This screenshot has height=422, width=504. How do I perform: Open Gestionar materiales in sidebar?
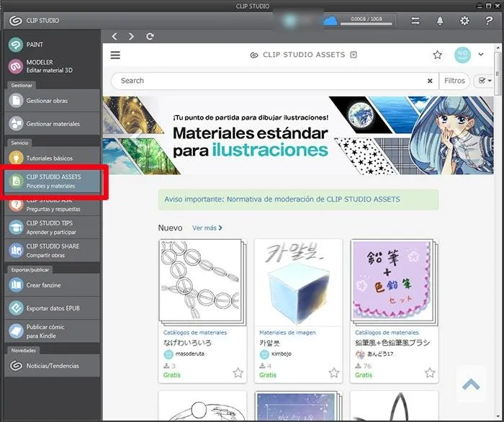point(53,124)
